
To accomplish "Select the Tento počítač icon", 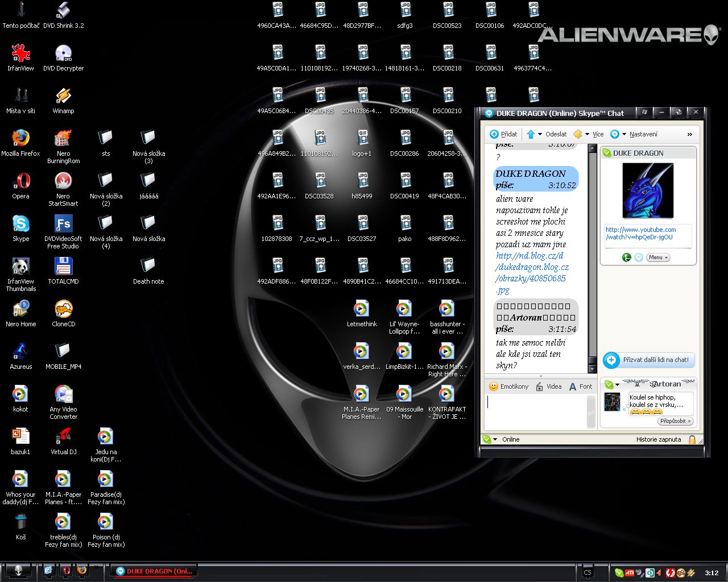I will (21, 15).
